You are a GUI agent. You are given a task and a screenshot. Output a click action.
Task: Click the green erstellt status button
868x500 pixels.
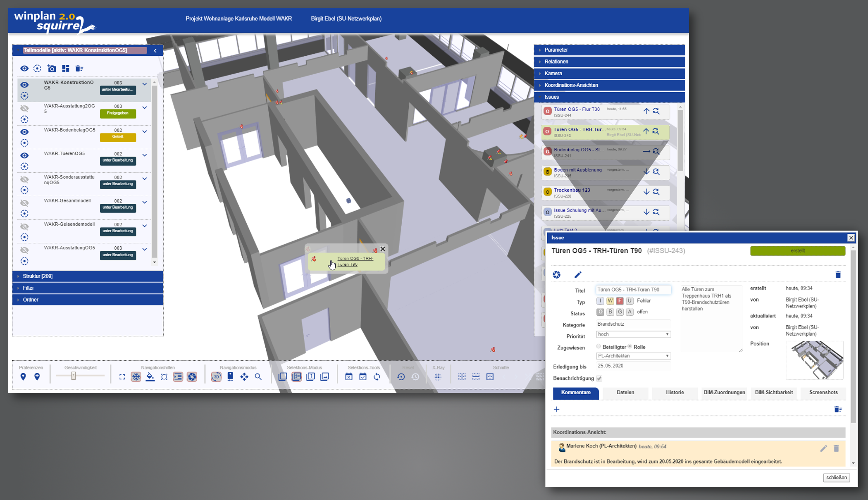798,251
